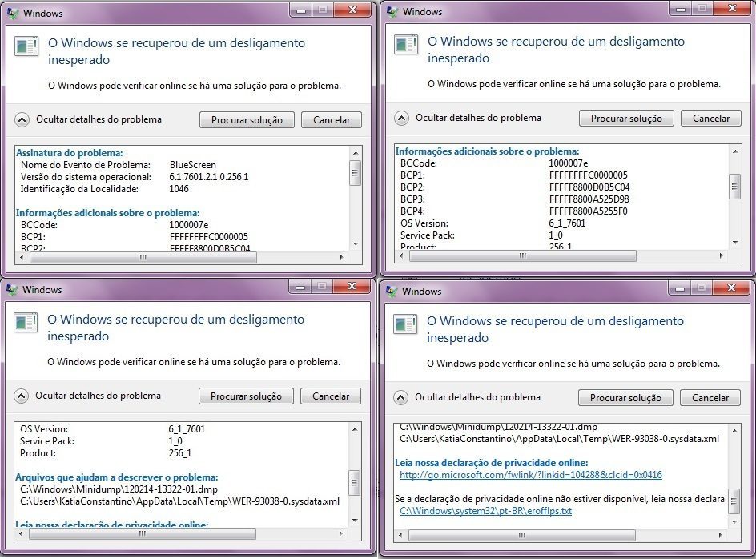
Task: Click Procurar solução in the dialog with microsoft.com link
Action: [625, 397]
